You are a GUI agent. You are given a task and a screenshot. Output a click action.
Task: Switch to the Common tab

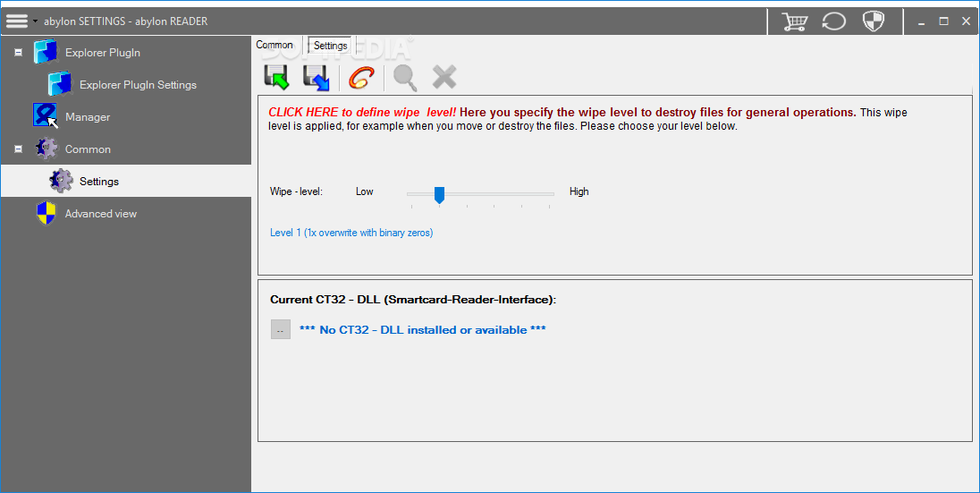275,45
